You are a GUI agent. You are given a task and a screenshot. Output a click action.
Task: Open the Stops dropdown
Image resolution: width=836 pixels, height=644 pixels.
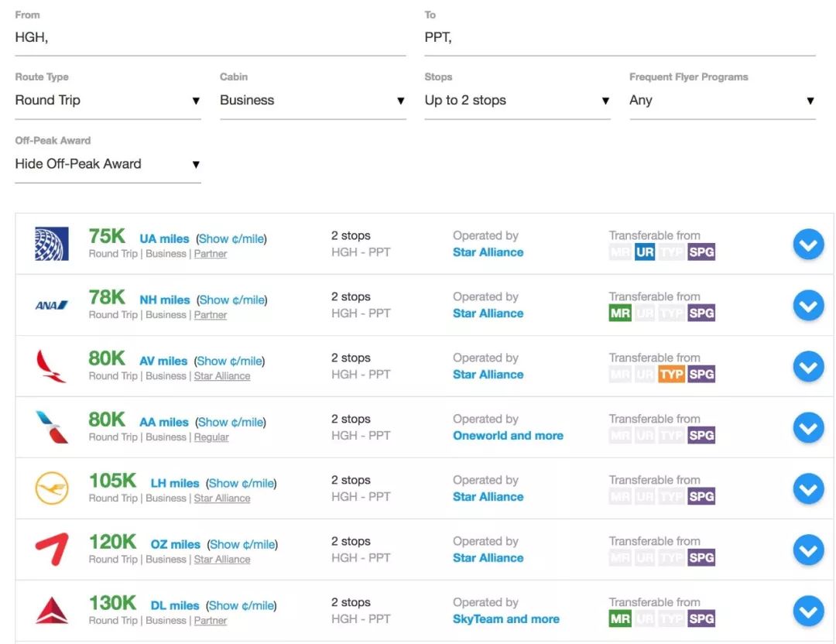pyautogui.click(x=516, y=101)
